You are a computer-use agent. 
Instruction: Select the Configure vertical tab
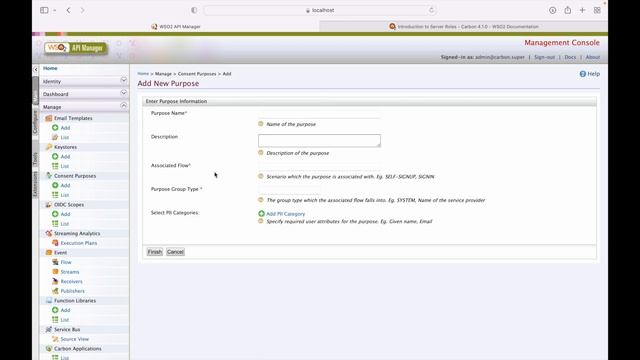(36, 122)
